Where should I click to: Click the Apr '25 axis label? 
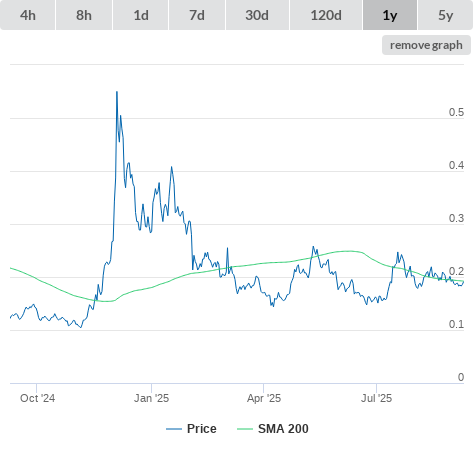click(264, 398)
